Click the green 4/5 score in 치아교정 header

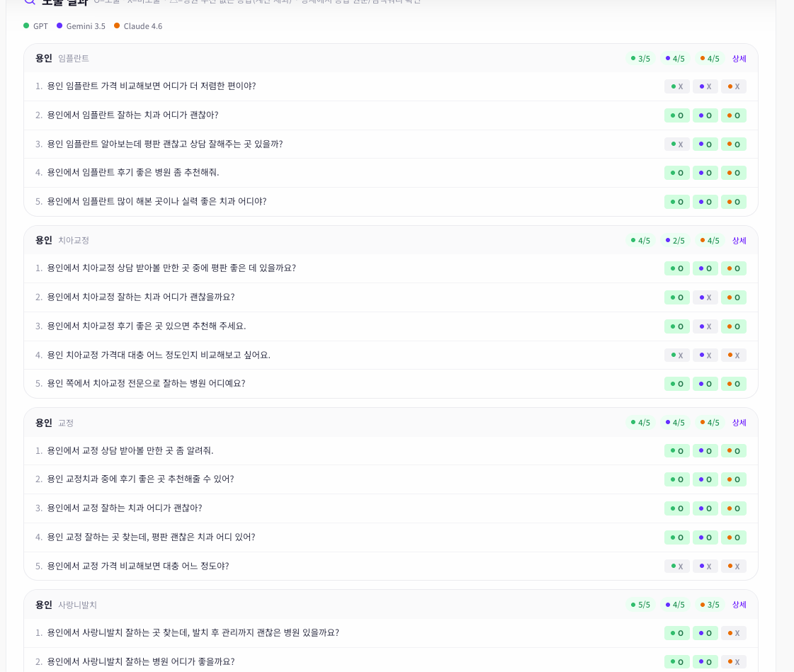pos(640,241)
